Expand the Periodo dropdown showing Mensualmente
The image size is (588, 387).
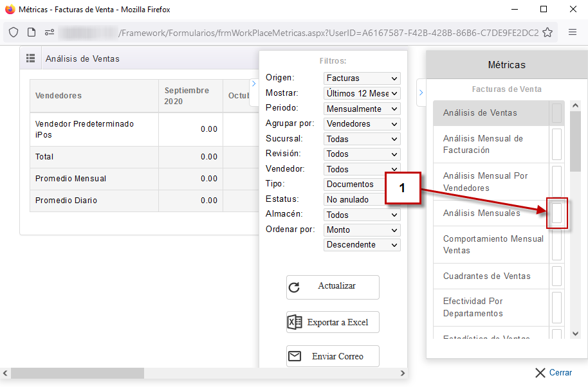pyautogui.click(x=362, y=109)
